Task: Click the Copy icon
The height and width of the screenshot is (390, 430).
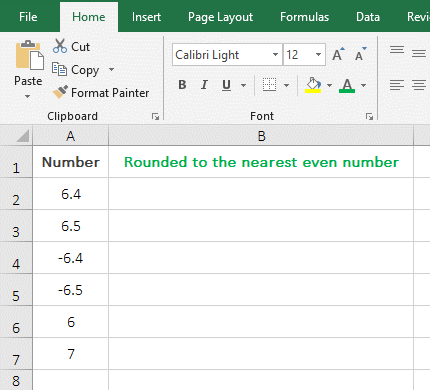Action: coord(59,69)
